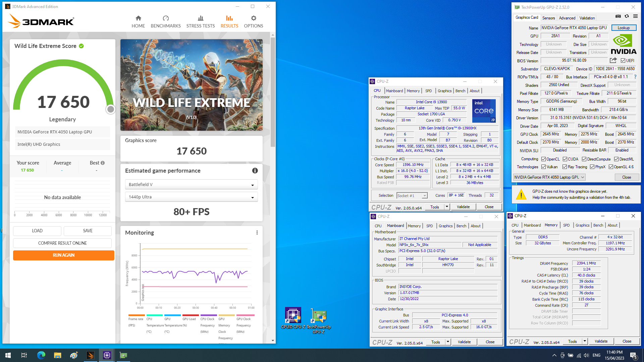
Task: Open the Socket #1 selection dropdown
Action: [412, 196]
